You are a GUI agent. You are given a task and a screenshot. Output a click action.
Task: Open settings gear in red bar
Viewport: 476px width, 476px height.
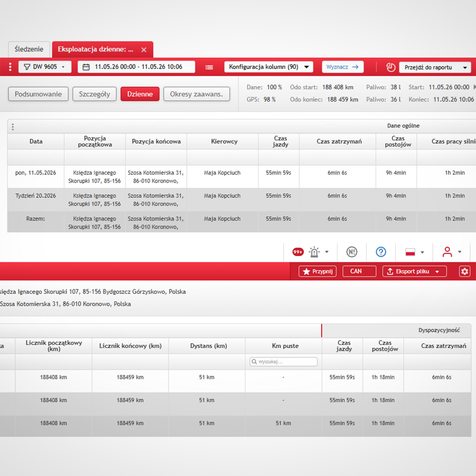[x=464, y=271]
